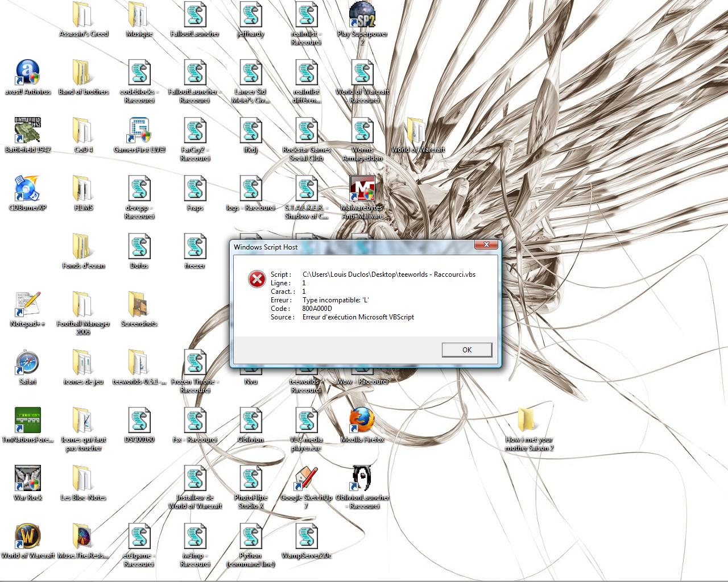Click the Google SketchUp 7 icon
The height and width of the screenshot is (582, 728).
tap(306, 479)
